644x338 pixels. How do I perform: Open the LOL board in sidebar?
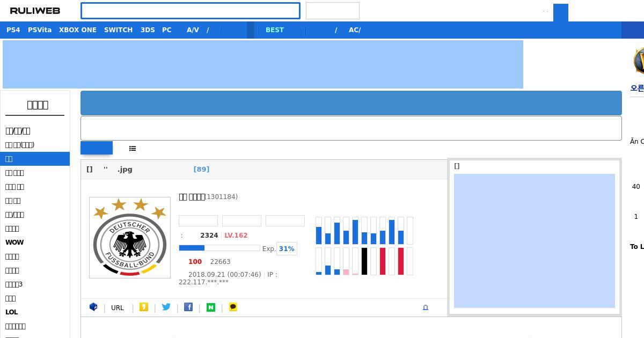click(12, 312)
